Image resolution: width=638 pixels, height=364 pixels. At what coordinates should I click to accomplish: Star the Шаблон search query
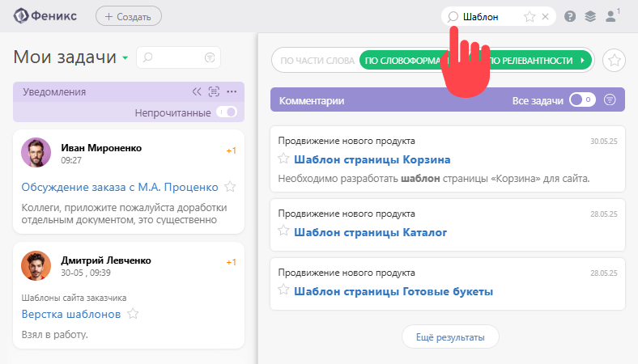click(x=530, y=17)
